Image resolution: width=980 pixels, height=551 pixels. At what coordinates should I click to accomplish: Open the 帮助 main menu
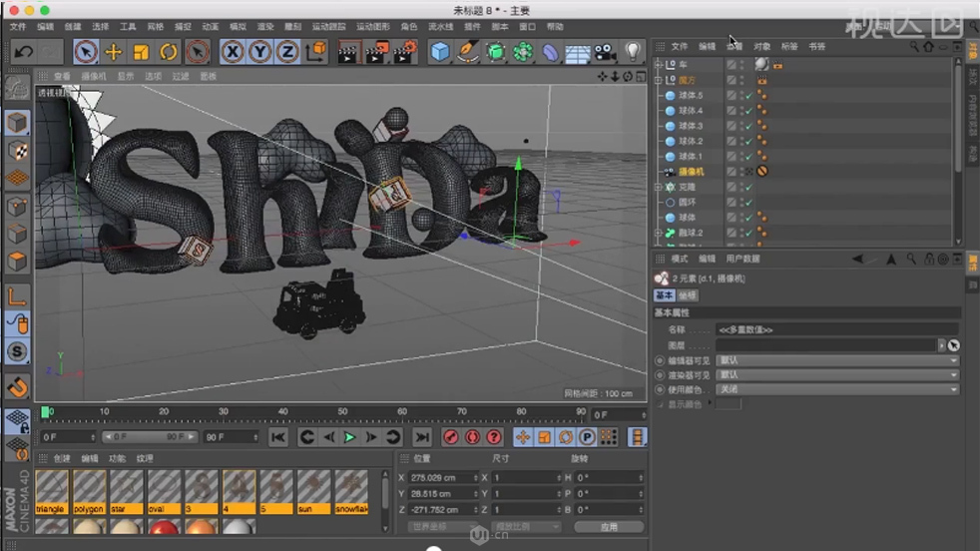pyautogui.click(x=555, y=27)
